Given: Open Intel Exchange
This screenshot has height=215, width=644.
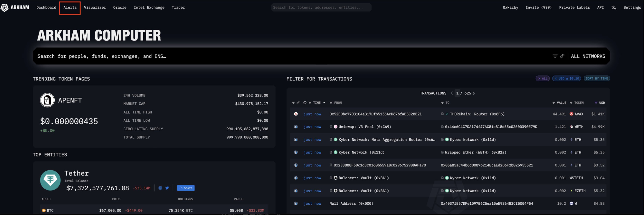Looking at the screenshot, I should point(149,8).
